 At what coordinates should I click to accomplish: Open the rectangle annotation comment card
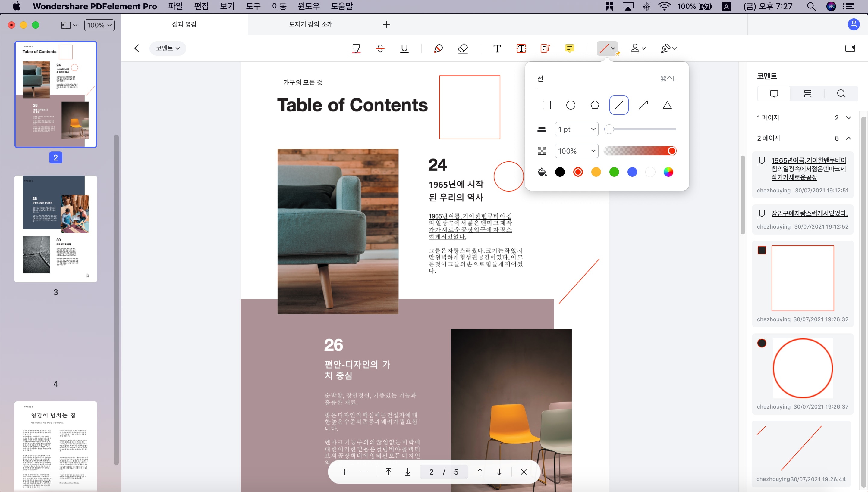coord(803,284)
